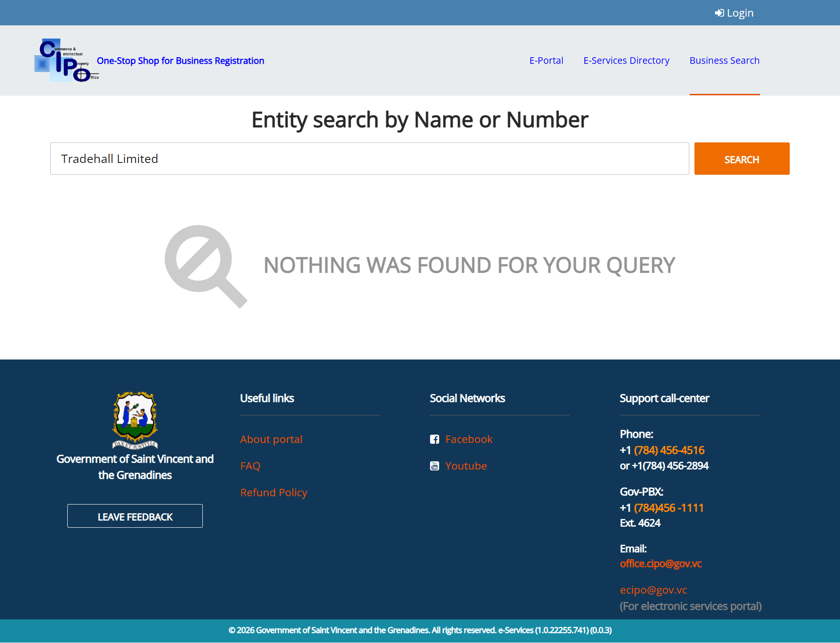The width and height of the screenshot is (840, 643).
Task: Click the Saint Vincent coat of arms
Action: [x=135, y=420]
